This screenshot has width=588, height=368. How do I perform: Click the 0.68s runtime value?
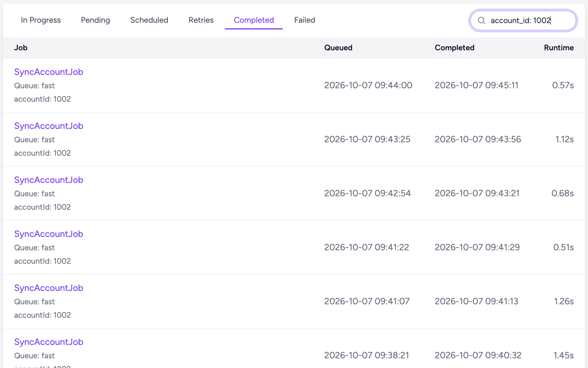pyautogui.click(x=563, y=193)
